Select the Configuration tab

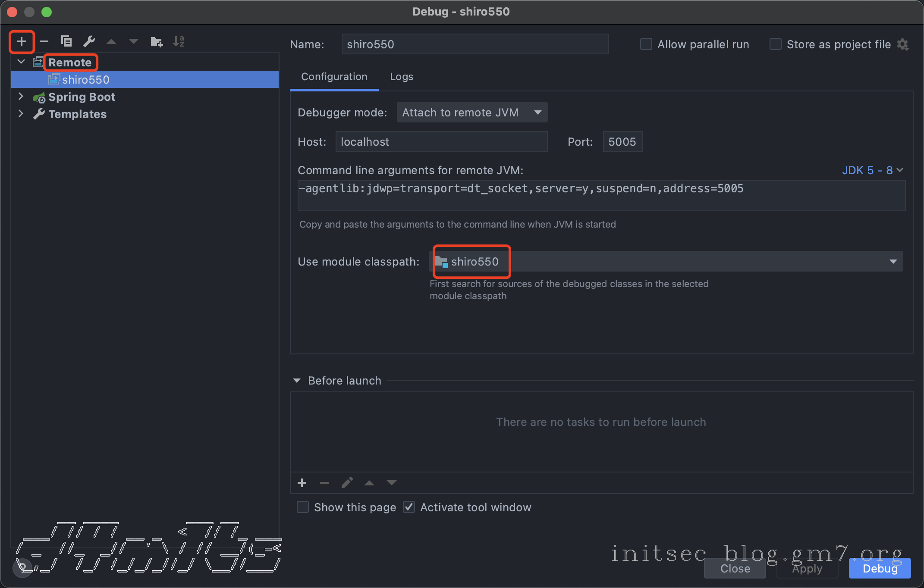(x=334, y=77)
